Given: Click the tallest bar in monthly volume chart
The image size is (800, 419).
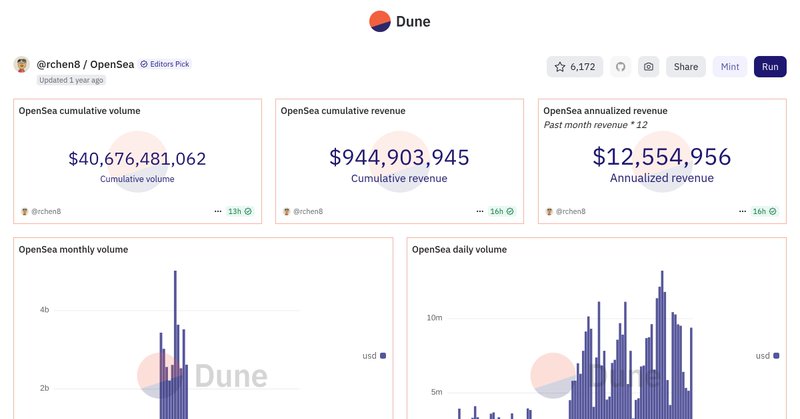Looking at the screenshot, I should 175,345.
